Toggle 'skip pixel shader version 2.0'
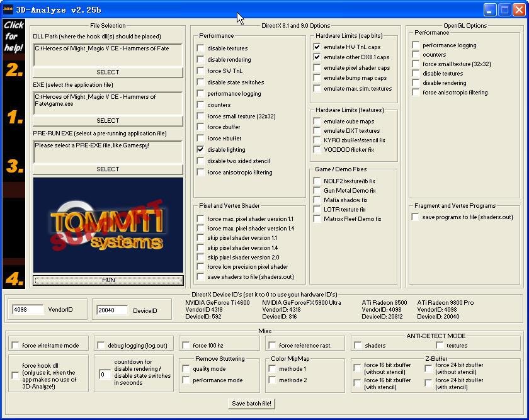Screen dimensions: 529x420 pos(201,258)
